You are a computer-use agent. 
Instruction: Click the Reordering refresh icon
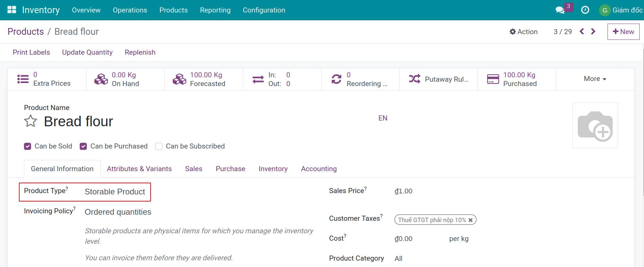pos(336,79)
